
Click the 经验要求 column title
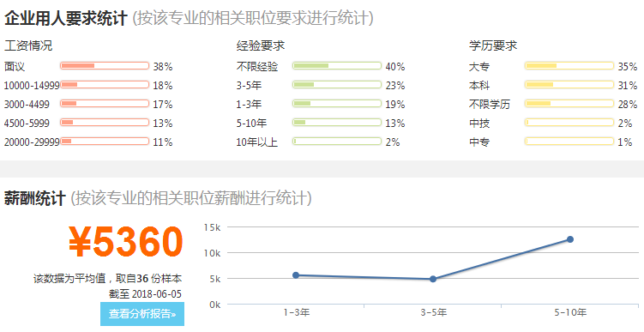click(261, 45)
